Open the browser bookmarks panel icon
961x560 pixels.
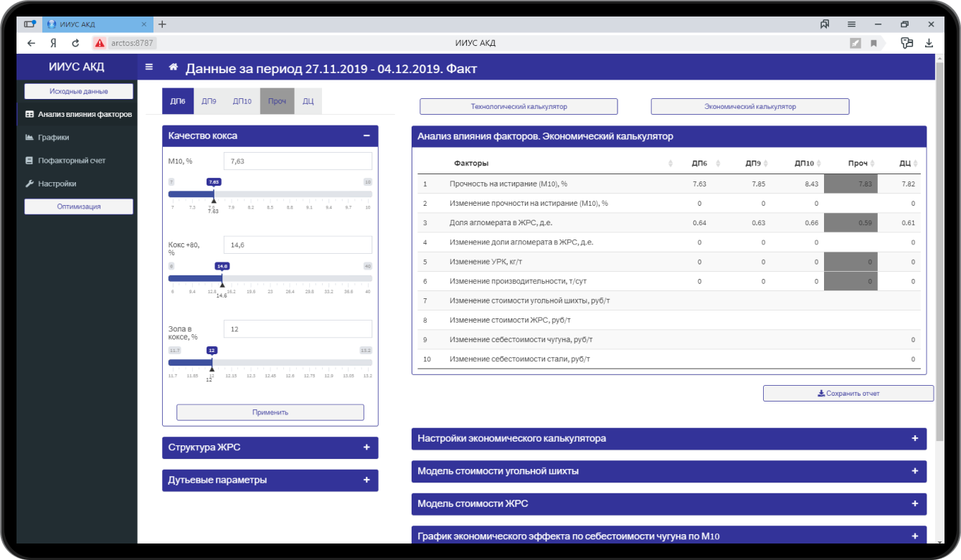pos(825,24)
